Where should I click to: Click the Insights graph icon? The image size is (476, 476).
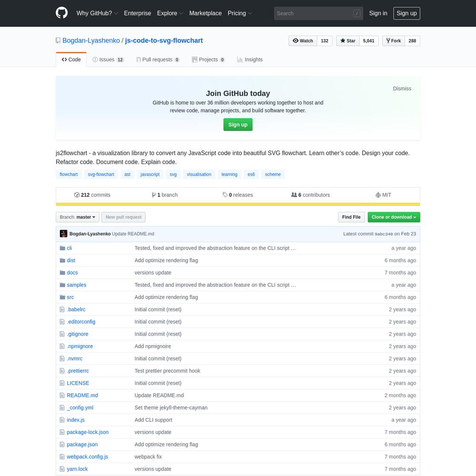240,59
